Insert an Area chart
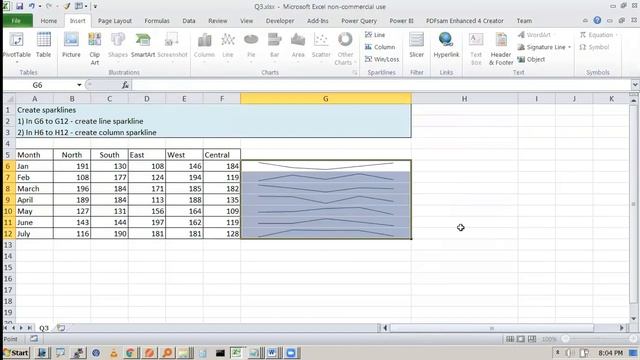Image resolution: width=640 pixels, height=360 pixels. click(298, 48)
